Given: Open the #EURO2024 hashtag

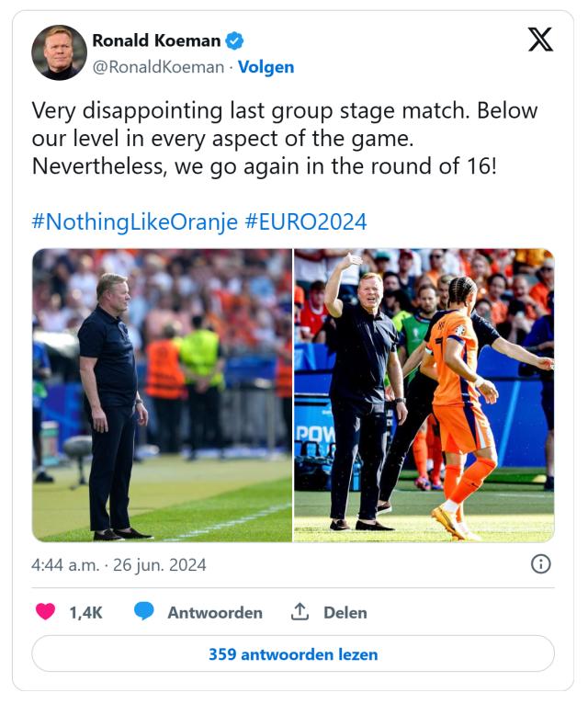Looking at the screenshot, I should pos(305,221).
